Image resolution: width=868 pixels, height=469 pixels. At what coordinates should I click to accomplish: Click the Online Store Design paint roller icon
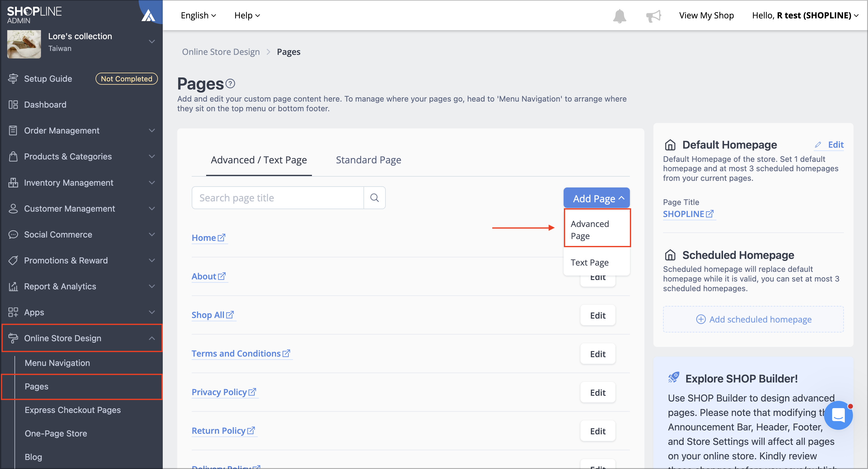[x=13, y=338]
